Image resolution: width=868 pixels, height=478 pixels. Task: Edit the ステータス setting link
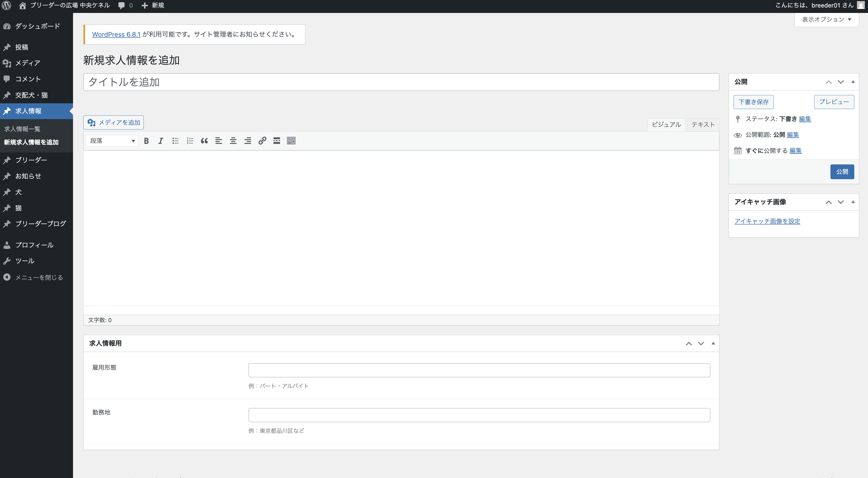(805, 119)
